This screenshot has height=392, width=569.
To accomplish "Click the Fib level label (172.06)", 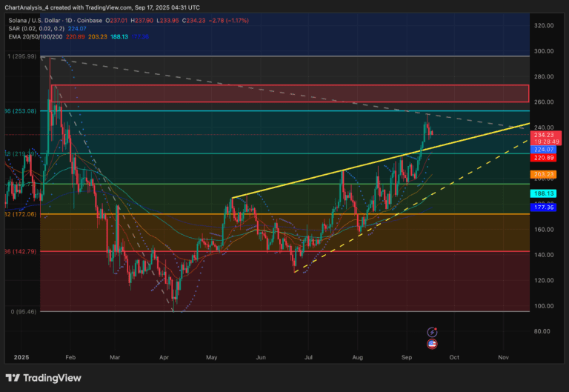I will pyautogui.click(x=21, y=214).
